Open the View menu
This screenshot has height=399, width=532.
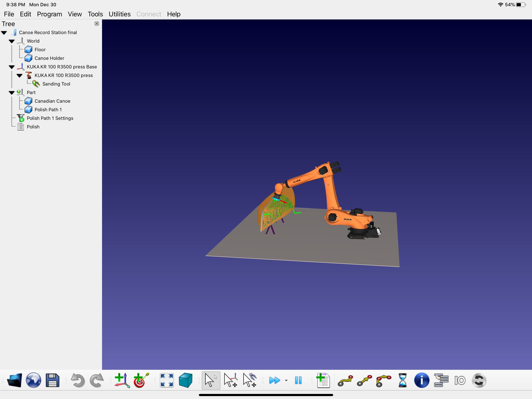coord(75,14)
